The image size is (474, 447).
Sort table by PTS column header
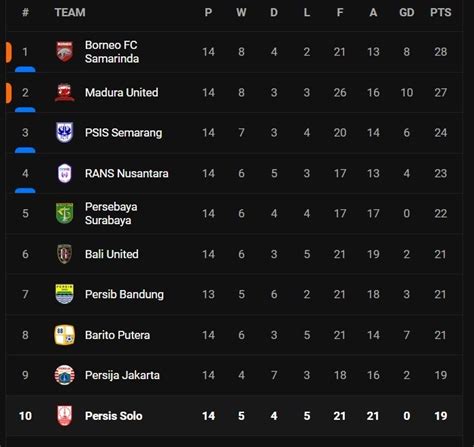coord(440,12)
